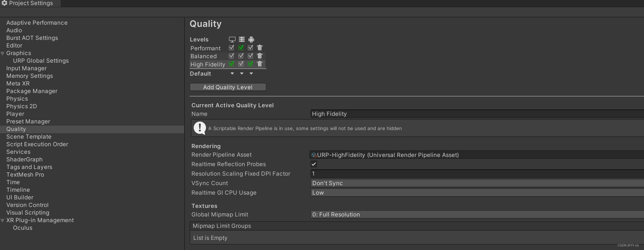This screenshot has height=250, width=644.
Task: Toggle Performant for desktop platform
Action: tap(231, 48)
